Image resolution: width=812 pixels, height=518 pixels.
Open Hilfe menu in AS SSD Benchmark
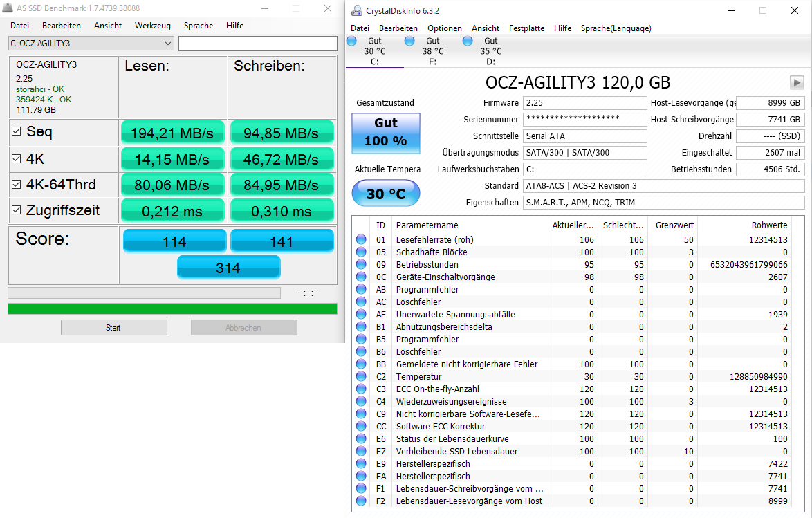point(234,26)
